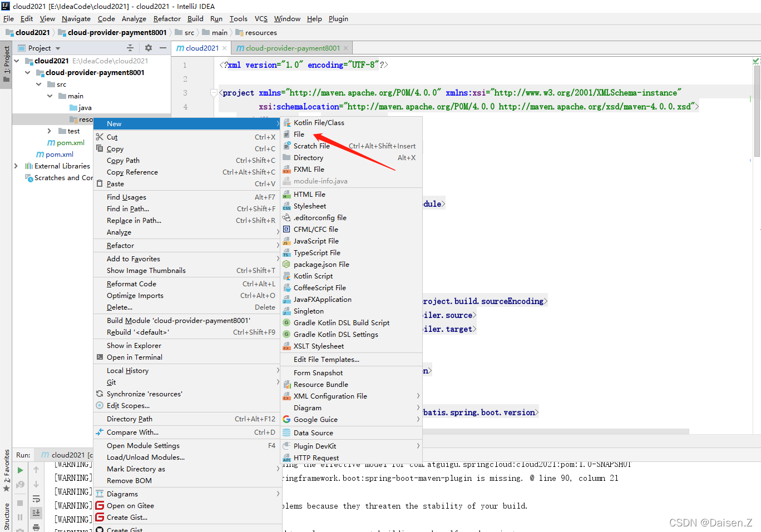This screenshot has width=761, height=532.
Task: Select Show in Explorer entry
Action: (x=187, y=346)
